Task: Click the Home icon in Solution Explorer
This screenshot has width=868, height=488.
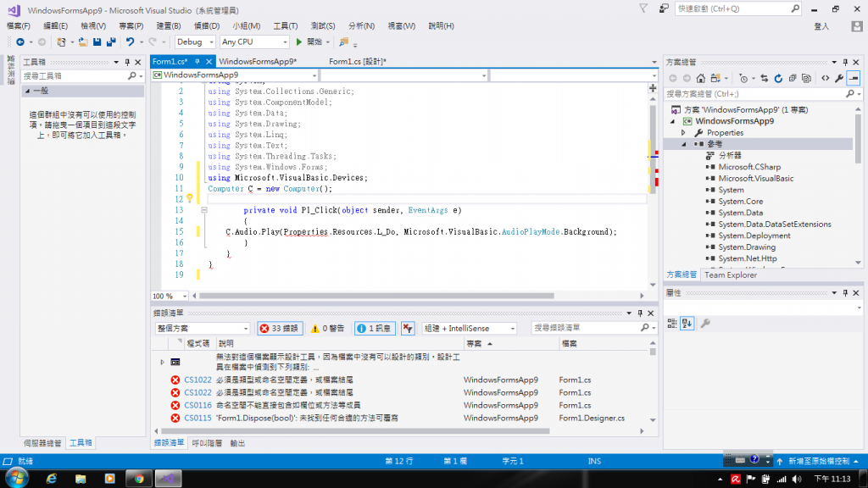Action: click(701, 79)
